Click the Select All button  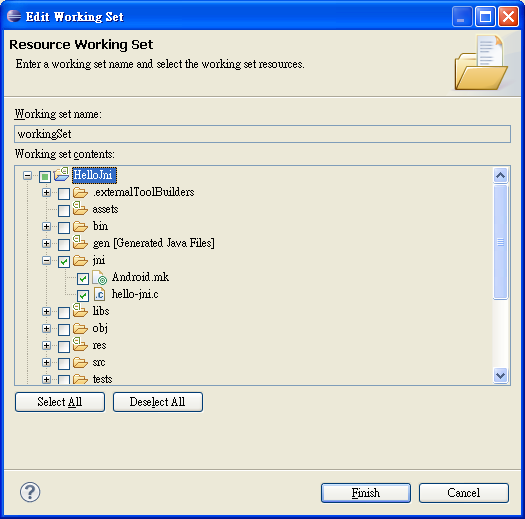(60, 402)
